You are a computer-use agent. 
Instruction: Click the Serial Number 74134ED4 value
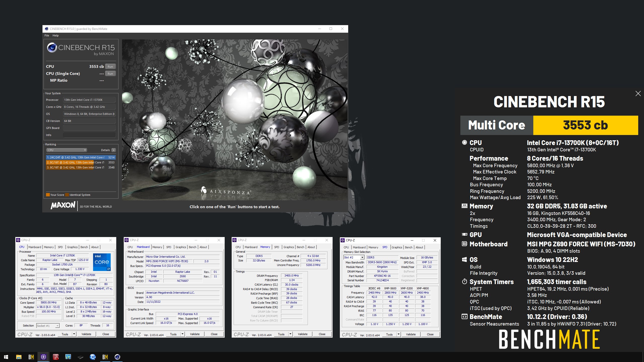(382, 280)
